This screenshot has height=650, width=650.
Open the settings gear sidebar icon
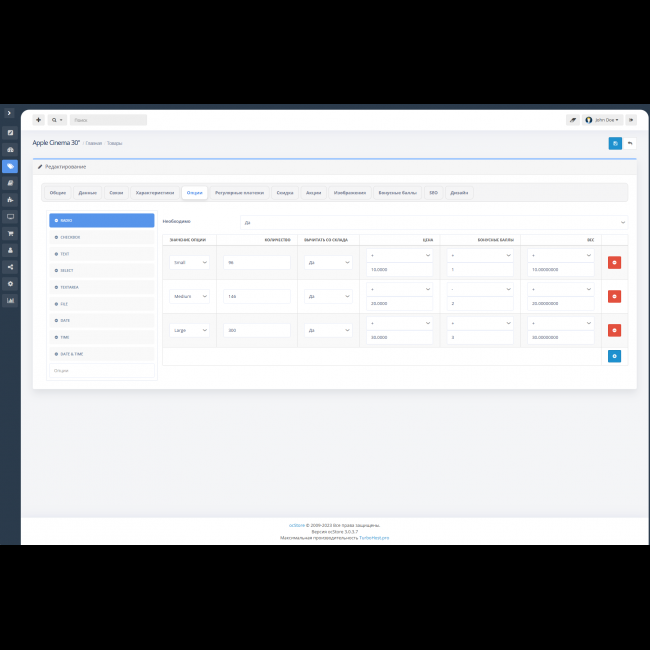[10, 283]
